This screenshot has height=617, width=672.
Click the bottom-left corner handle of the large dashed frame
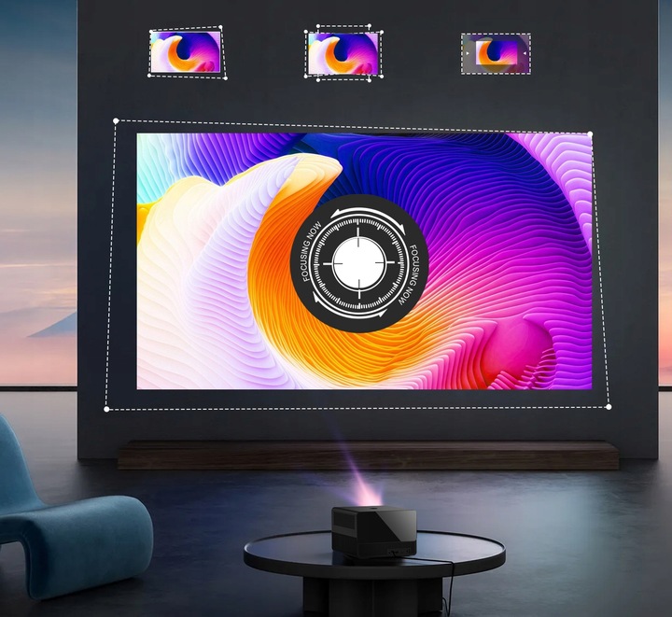(x=106, y=409)
